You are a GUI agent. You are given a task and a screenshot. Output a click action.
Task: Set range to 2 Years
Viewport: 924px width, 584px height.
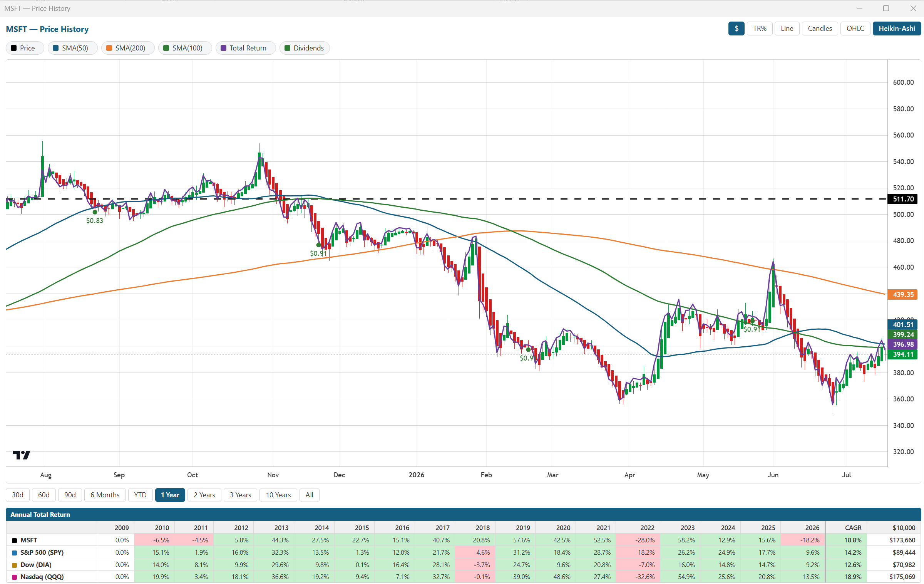click(204, 495)
